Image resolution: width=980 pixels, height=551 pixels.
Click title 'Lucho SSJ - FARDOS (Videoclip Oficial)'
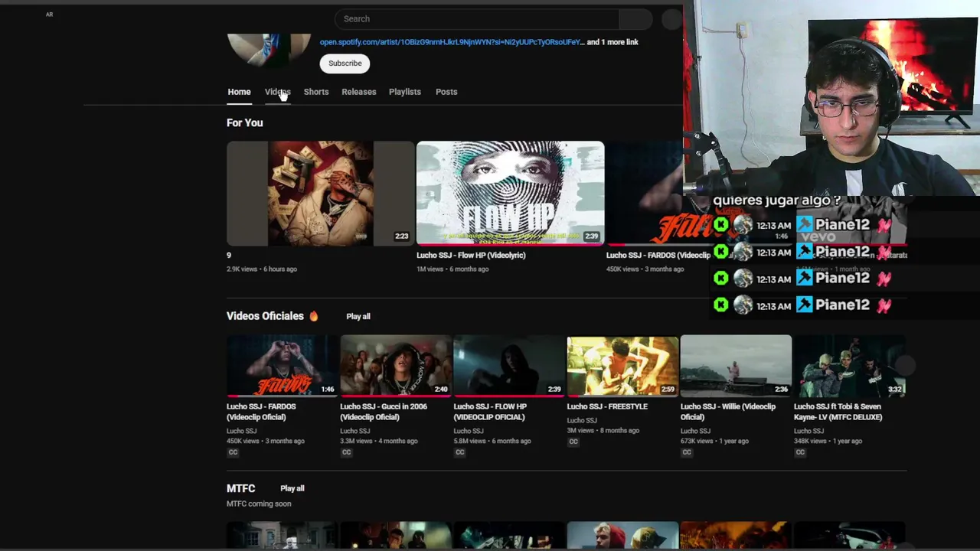[261, 412]
